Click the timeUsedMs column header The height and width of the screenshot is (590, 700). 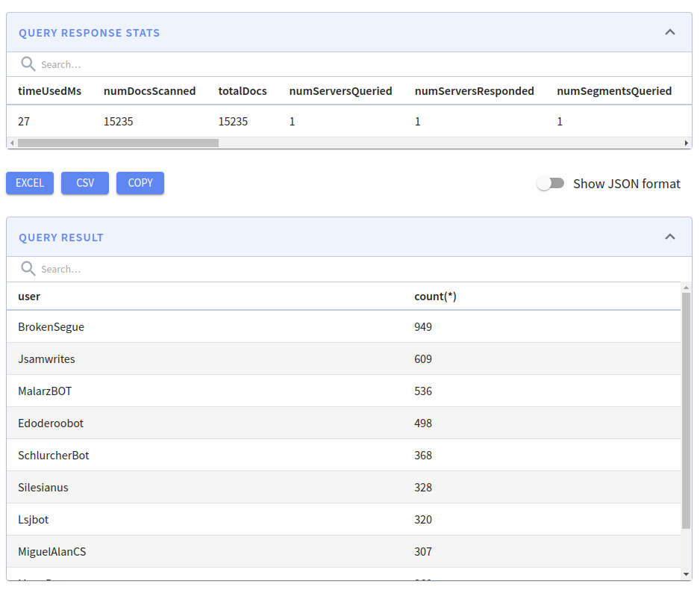(x=49, y=91)
